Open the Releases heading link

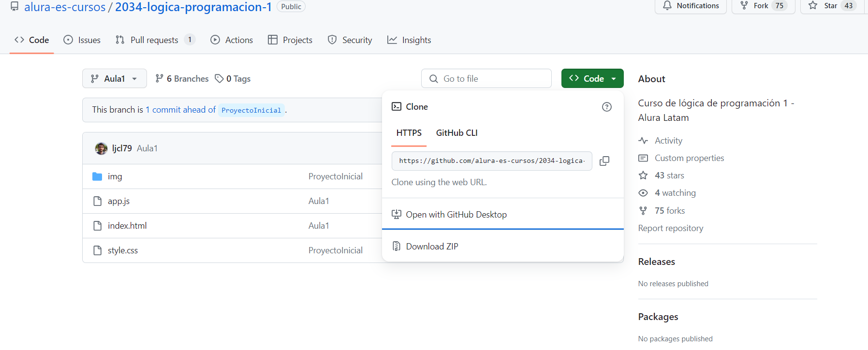657,262
